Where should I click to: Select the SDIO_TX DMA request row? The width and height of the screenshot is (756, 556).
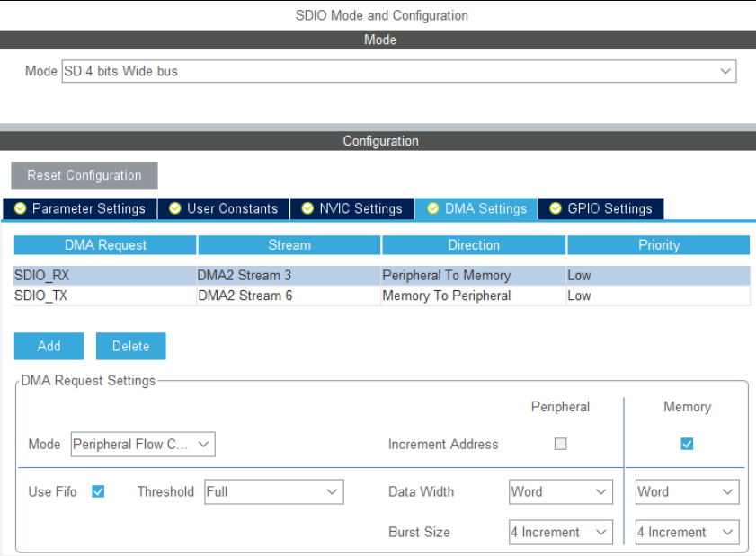[x=105, y=296]
